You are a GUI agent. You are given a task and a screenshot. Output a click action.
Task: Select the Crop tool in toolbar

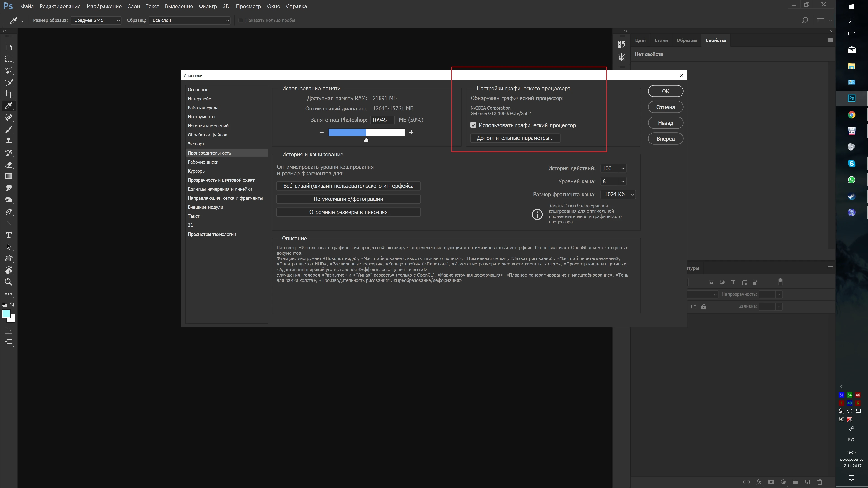[x=8, y=94]
